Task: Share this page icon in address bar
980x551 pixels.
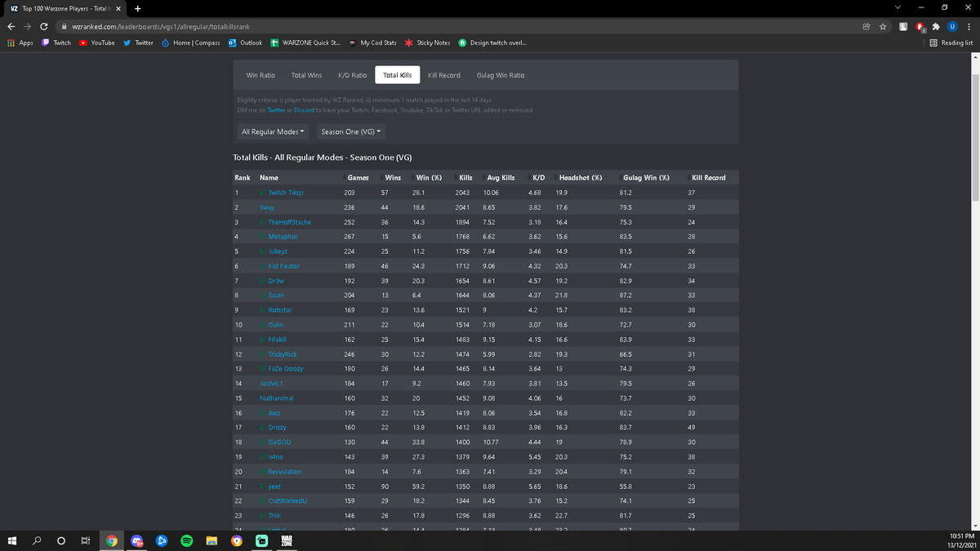Action: click(866, 26)
